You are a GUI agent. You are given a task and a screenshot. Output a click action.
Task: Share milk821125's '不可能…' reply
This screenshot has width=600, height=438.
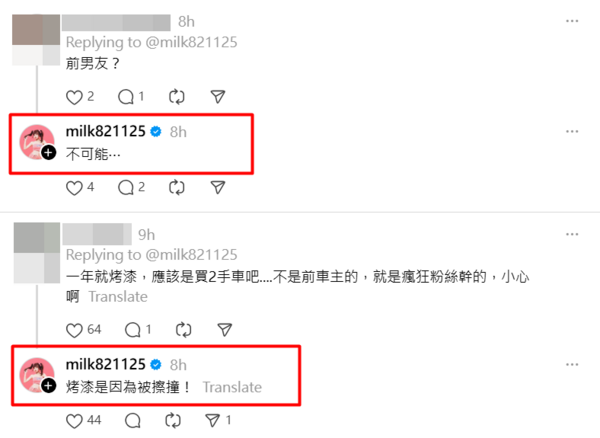pyautogui.click(x=218, y=187)
